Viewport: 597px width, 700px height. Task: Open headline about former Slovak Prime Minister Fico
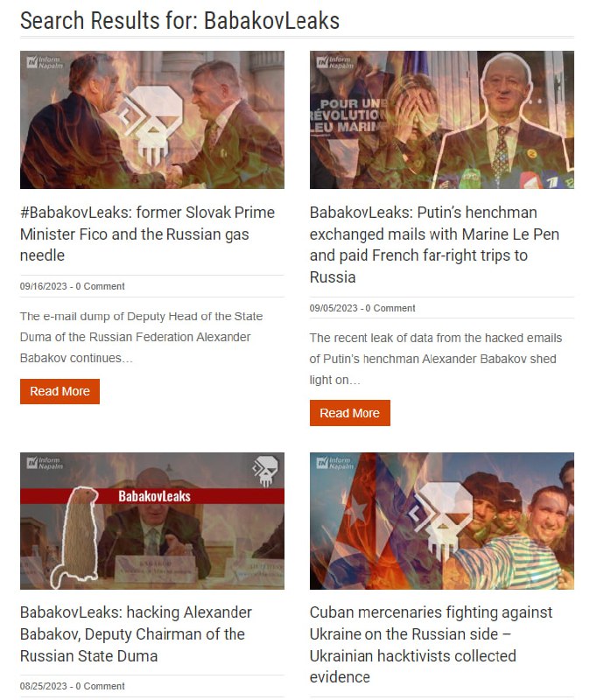[147, 234]
